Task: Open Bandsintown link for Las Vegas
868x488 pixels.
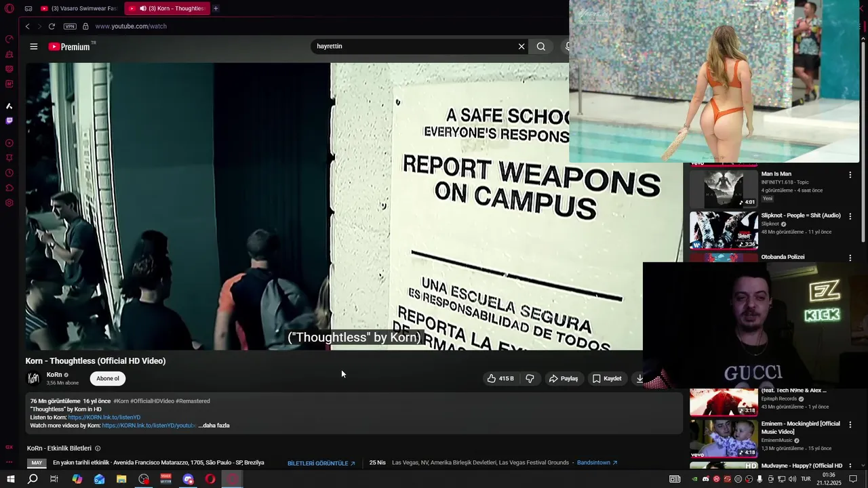Action: (597, 463)
